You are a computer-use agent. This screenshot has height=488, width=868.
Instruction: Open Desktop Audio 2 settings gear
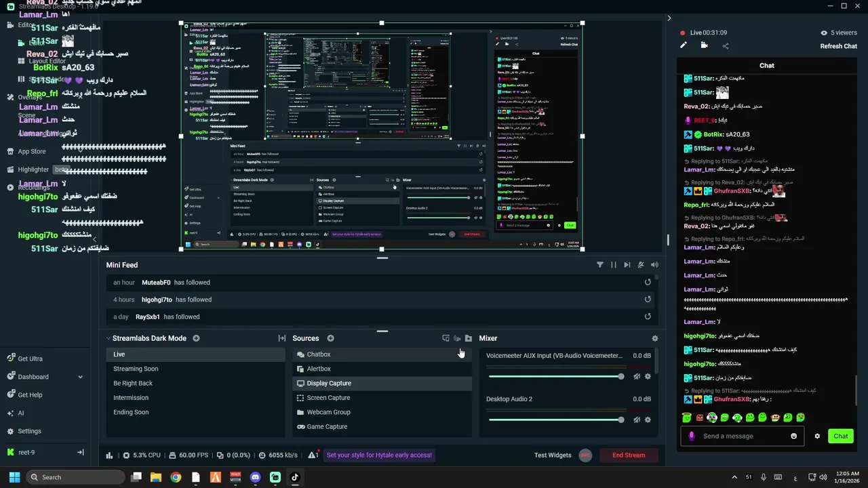[648, 420]
